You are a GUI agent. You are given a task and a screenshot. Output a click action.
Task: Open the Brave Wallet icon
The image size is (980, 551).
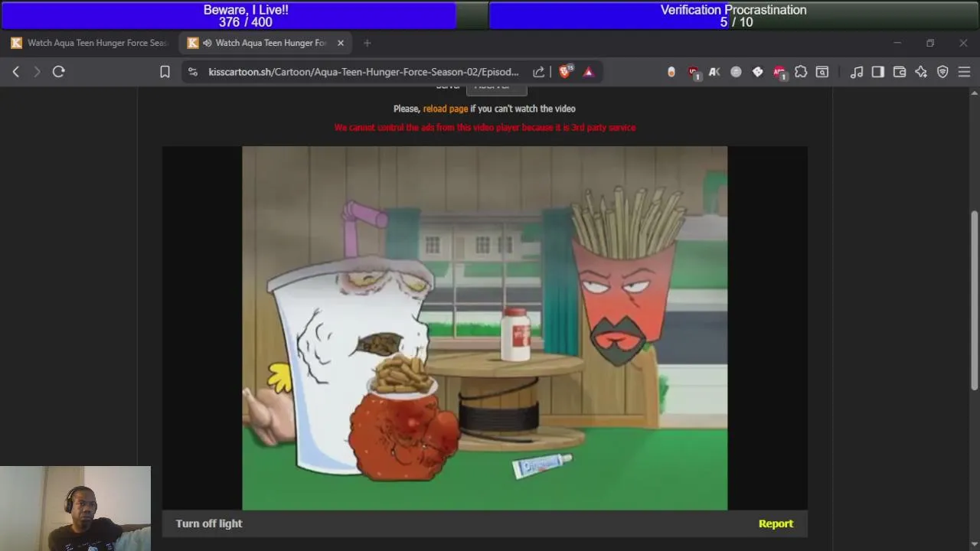point(900,72)
